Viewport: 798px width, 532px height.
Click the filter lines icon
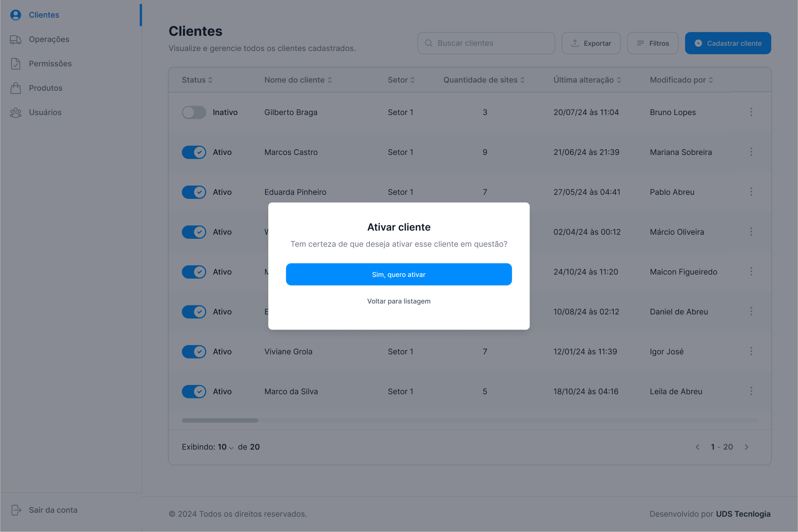pos(641,43)
